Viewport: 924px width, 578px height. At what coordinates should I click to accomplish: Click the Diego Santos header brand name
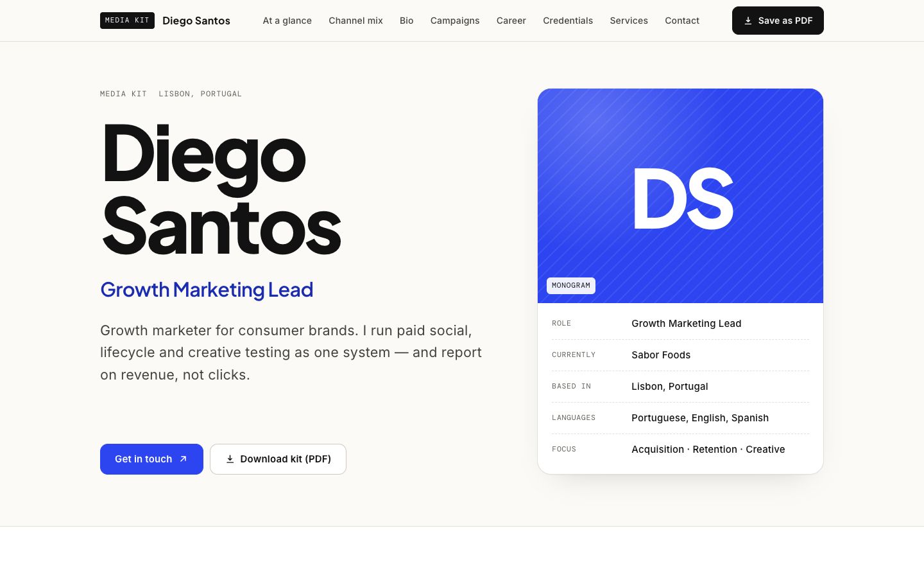(196, 21)
